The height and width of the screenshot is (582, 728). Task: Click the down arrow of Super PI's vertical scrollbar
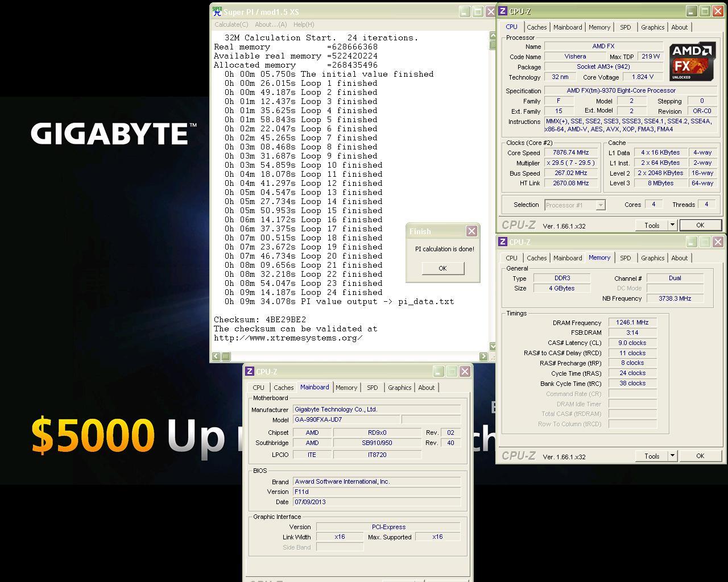[493, 346]
